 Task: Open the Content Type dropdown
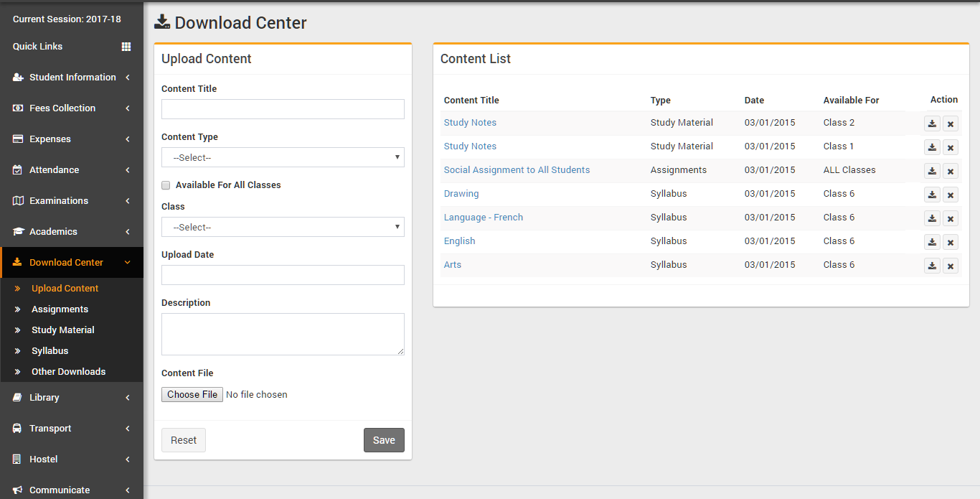tap(283, 157)
